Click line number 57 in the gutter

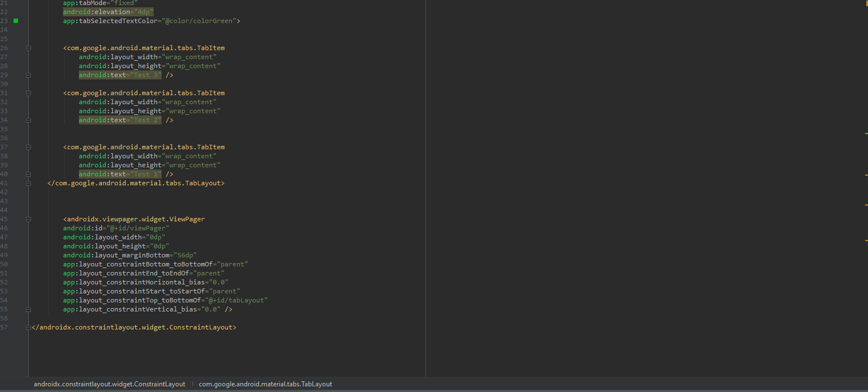coord(4,327)
